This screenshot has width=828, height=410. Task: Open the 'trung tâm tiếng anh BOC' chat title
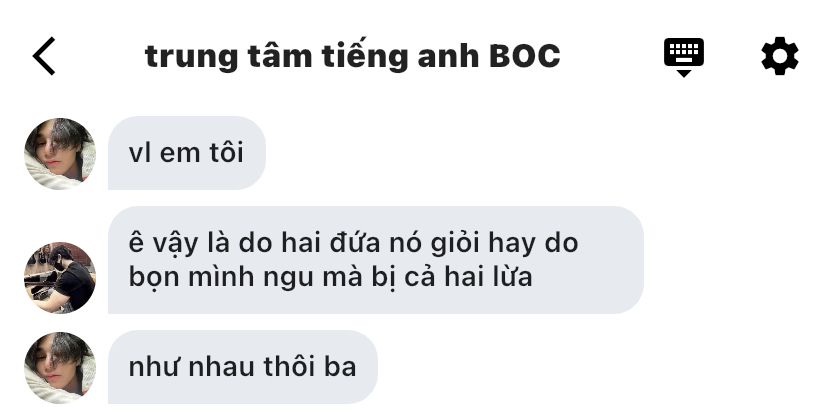click(352, 57)
